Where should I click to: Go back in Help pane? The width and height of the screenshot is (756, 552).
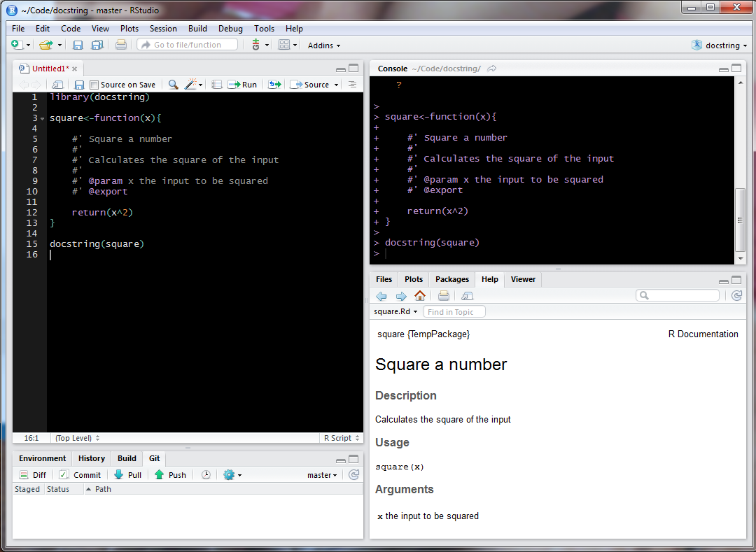pyautogui.click(x=381, y=296)
